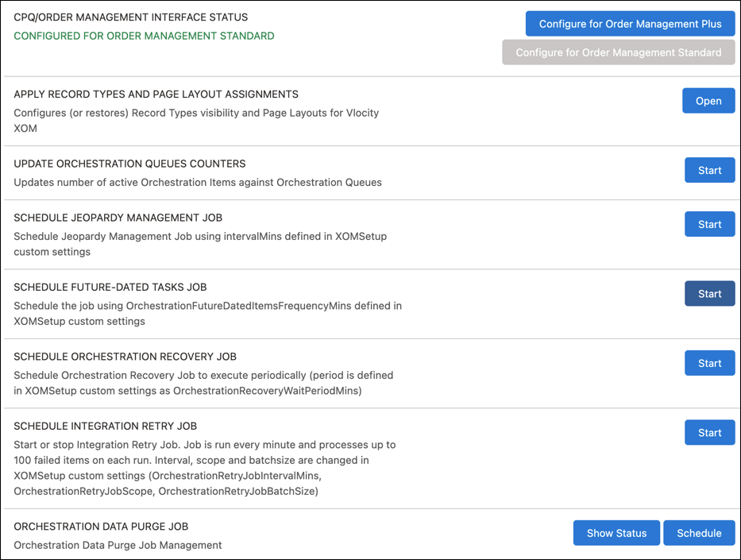Click 'Start or stop Integration Retry Job' description
This screenshot has height=560, width=741.
tap(205, 468)
